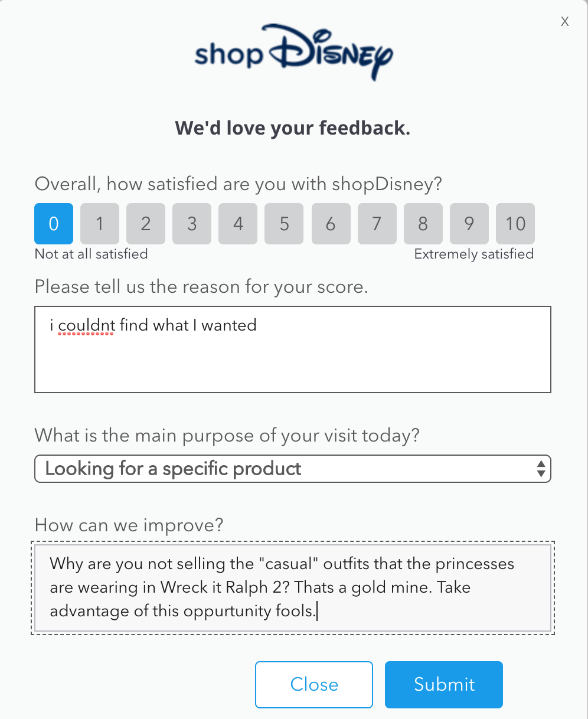588x719 pixels.
Task: Select satisfaction score 0
Action: point(54,224)
